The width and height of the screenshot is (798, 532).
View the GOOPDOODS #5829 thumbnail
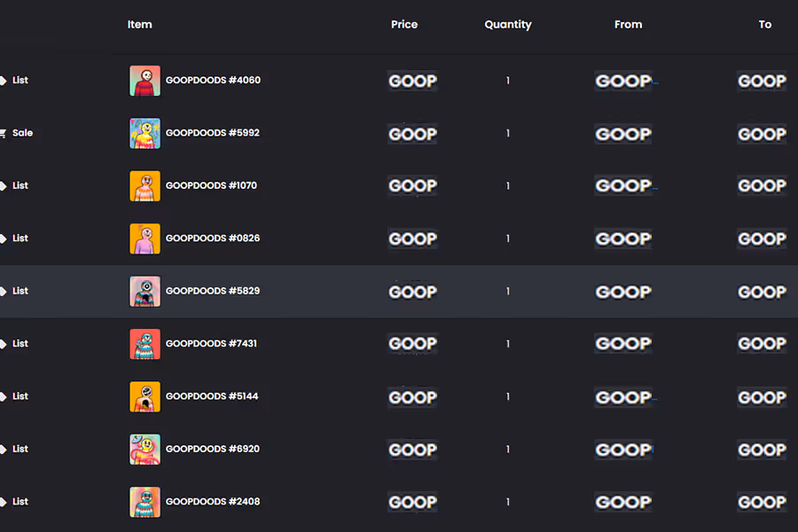[145, 291]
